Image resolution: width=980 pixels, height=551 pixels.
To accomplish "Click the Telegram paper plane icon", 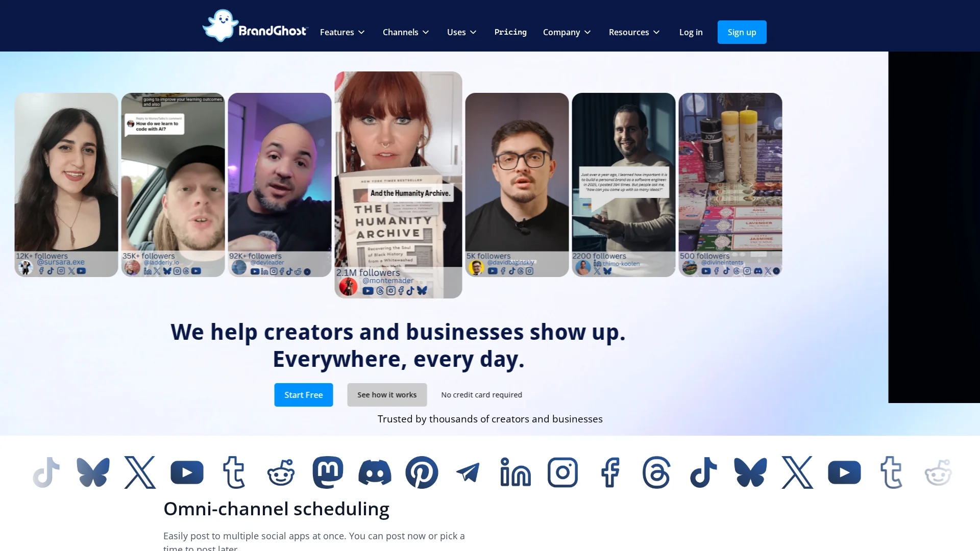I will tap(468, 472).
